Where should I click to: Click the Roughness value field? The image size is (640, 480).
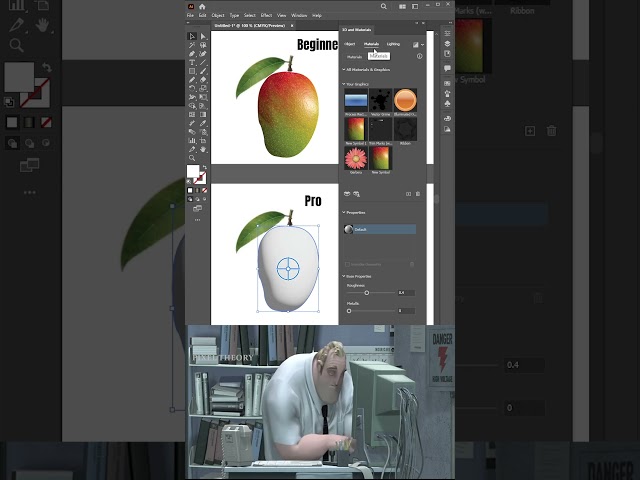click(406, 293)
